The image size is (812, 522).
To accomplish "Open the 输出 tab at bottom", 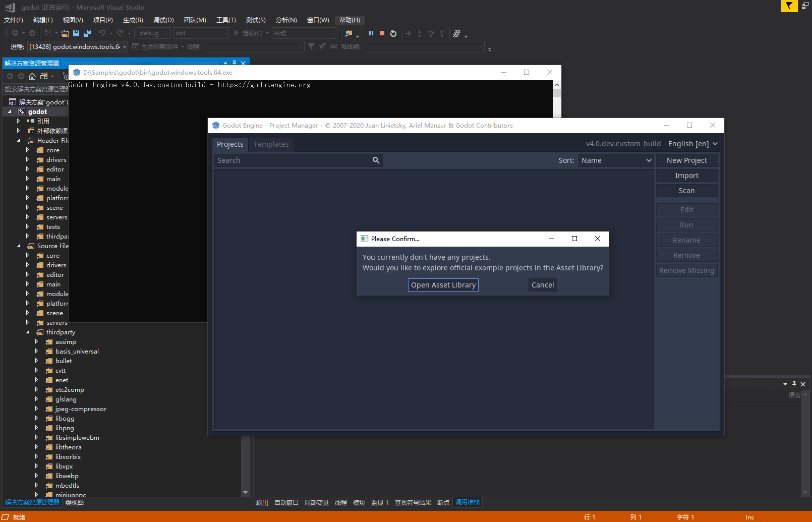I will click(x=262, y=503).
